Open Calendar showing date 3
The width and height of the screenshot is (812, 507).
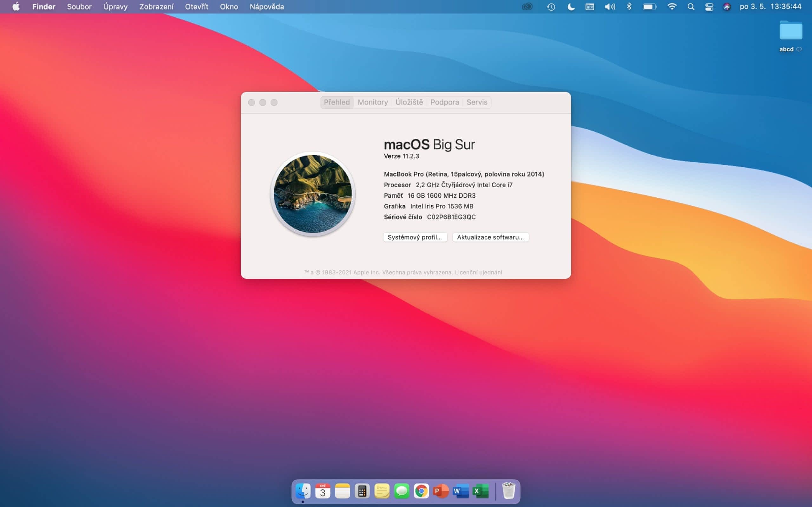(323, 491)
